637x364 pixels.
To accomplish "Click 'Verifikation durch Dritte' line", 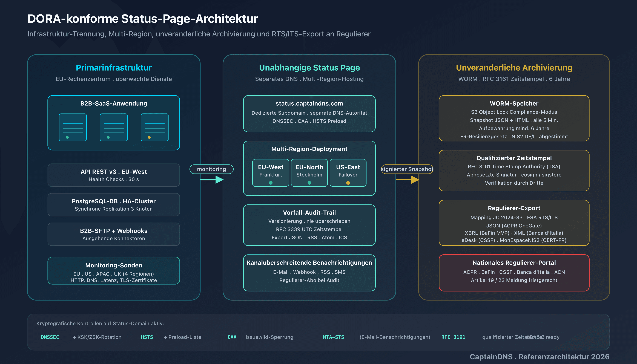I will 514,183.
